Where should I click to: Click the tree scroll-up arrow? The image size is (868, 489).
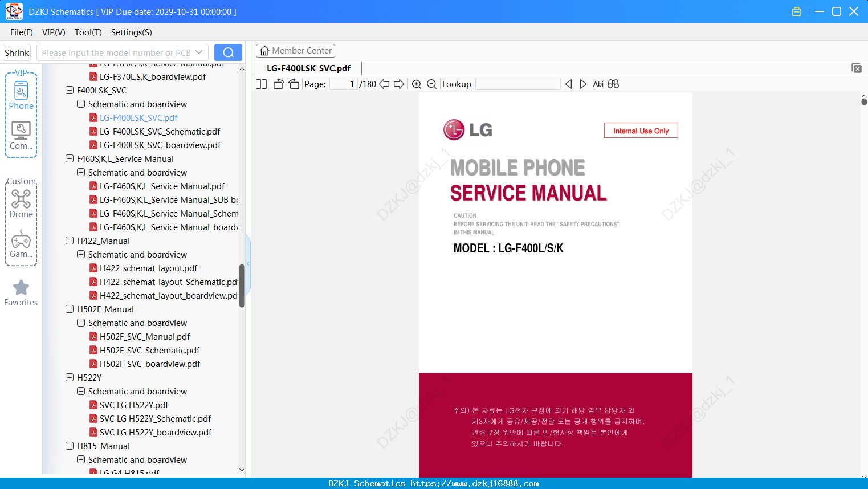[x=242, y=69]
